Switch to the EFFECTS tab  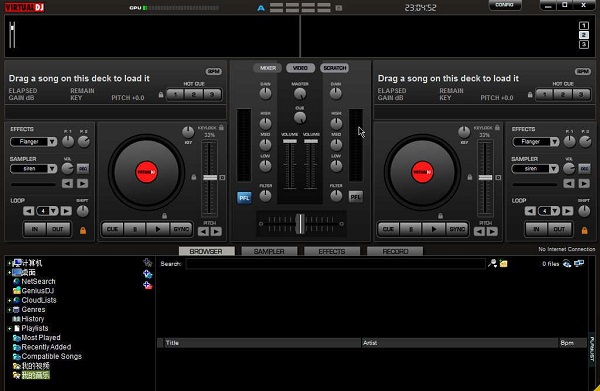[x=332, y=251]
